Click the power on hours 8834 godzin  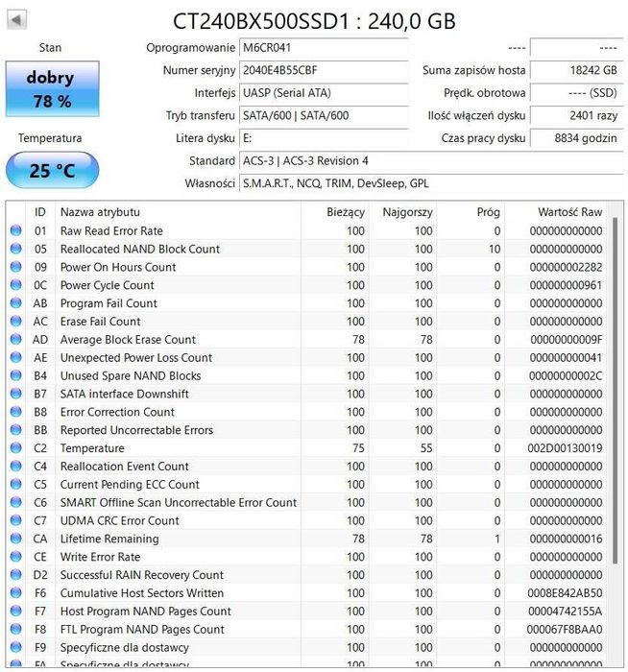pos(576,138)
